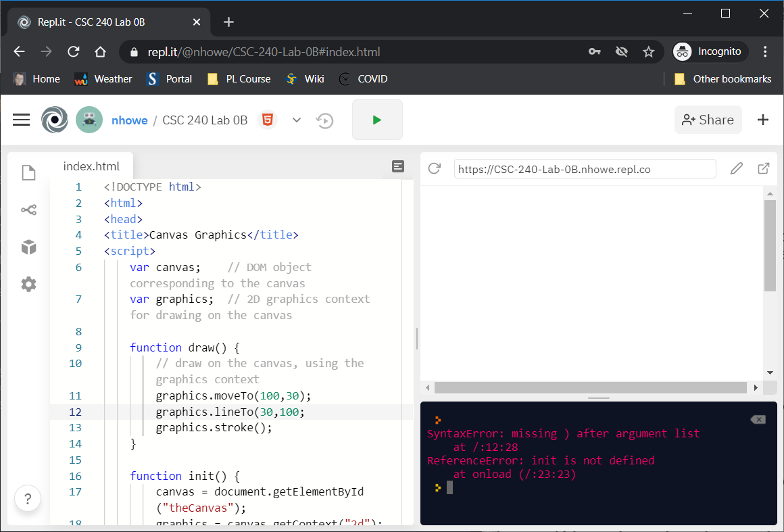Viewport: 784px width, 532px height.
Task: Click the Incognito indicator
Action: [x=710, y=51]
